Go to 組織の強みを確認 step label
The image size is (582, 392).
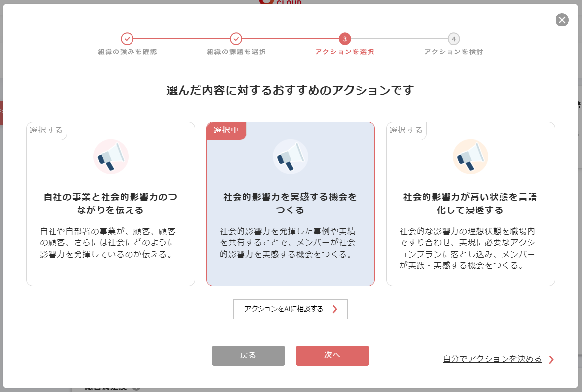[x=127, y=52]
